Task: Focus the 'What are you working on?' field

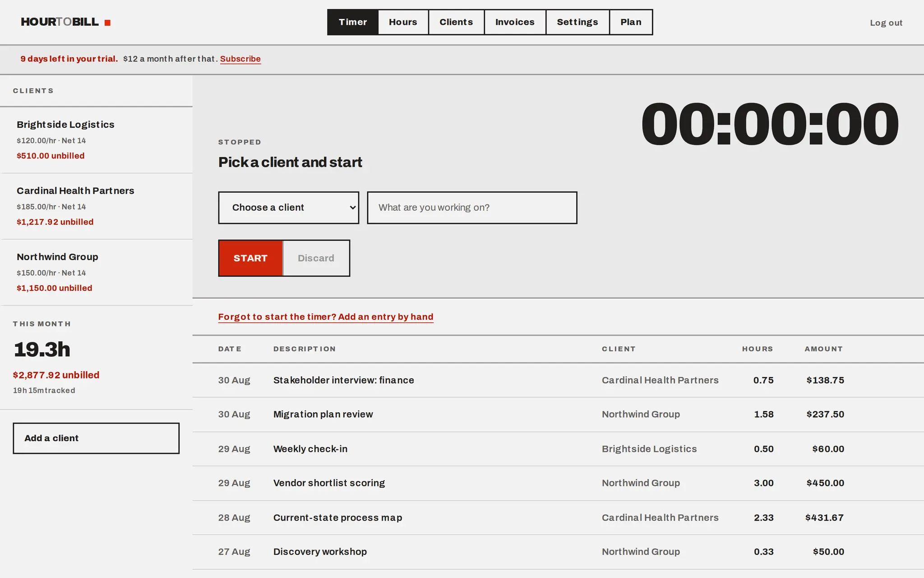Action: 472,208
